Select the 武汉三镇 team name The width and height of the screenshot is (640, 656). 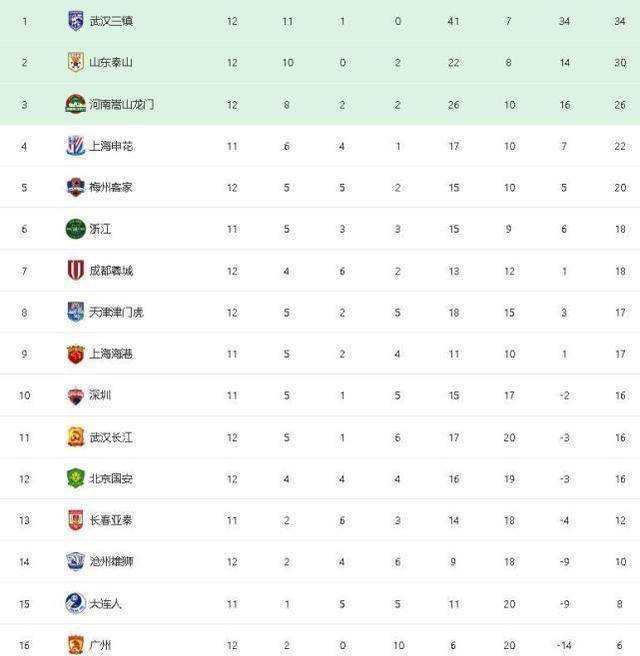click(x=111, y=21)
